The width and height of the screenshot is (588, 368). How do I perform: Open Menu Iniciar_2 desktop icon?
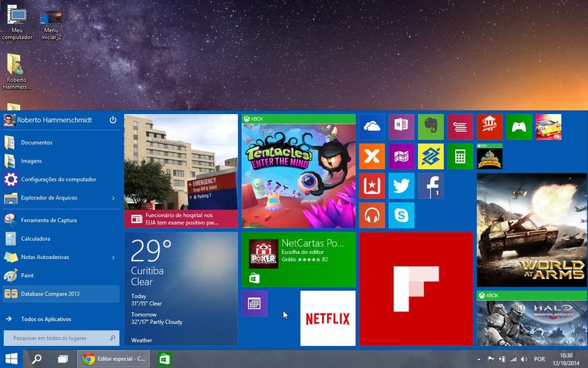pyautogui.click(x=51, y=26)
